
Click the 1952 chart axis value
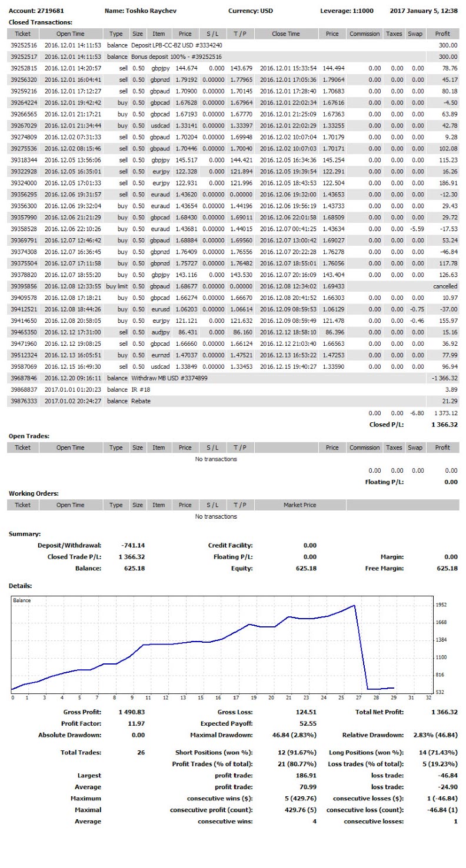coord(442,605)
